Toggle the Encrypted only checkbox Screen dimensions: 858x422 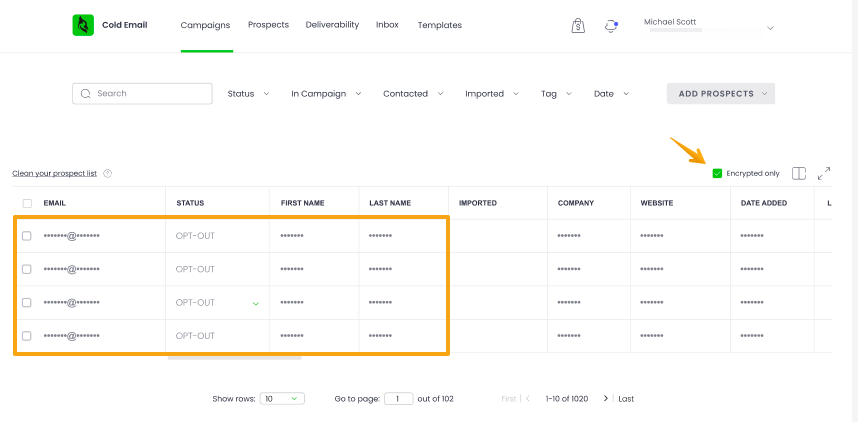(717, 173)
